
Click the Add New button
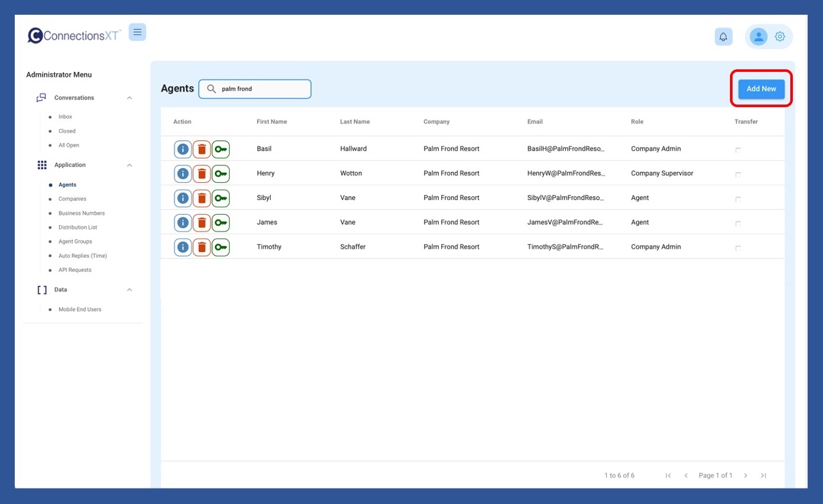coord(761,89)
